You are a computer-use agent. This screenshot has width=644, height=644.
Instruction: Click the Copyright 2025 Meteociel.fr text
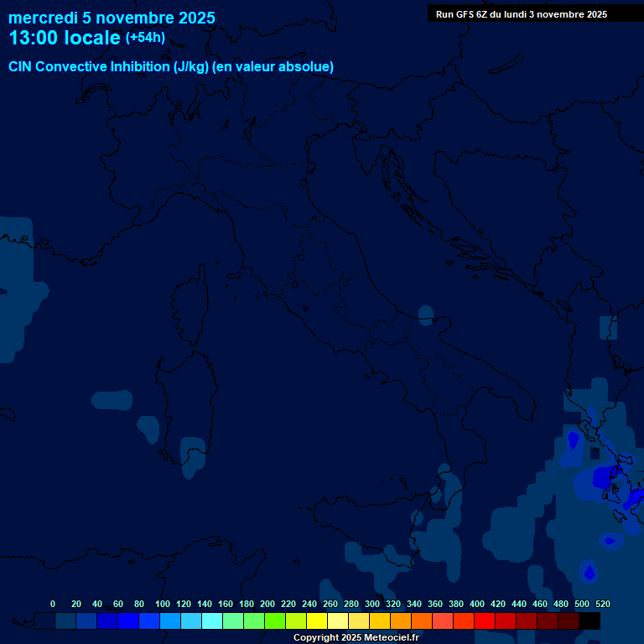(356, 637)
